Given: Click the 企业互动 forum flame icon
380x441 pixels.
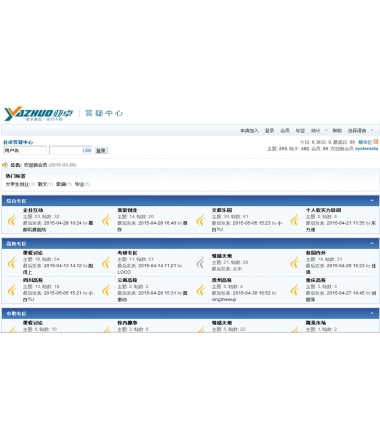Looking at the screenshot, I should pos(12,220).
